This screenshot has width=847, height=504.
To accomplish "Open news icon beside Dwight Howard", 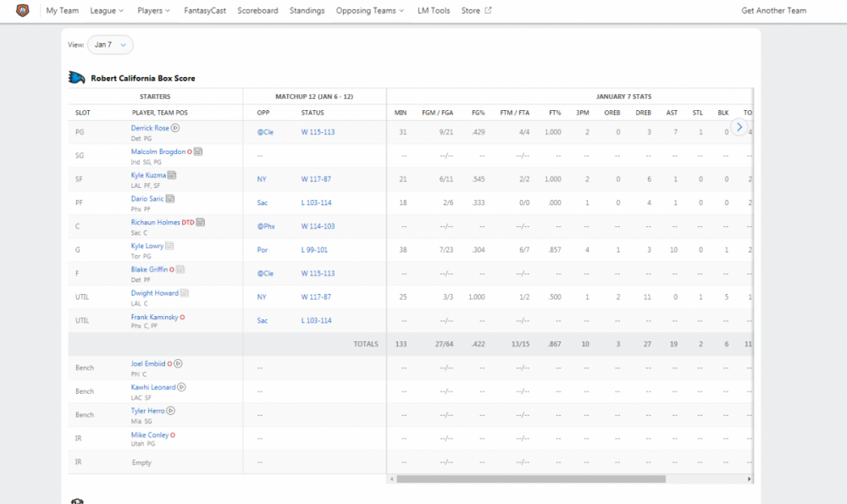I will pyautogui.click(x=184, y=293).
